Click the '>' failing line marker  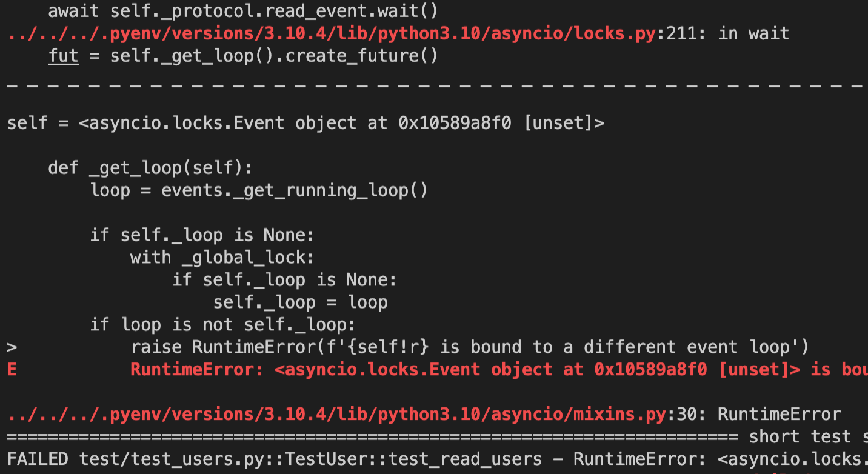12,347
